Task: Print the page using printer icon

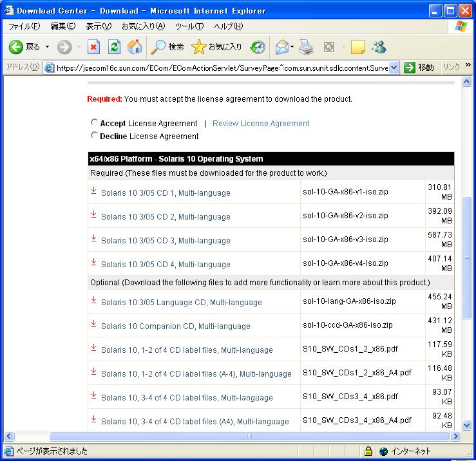Action: coord(306,47)
